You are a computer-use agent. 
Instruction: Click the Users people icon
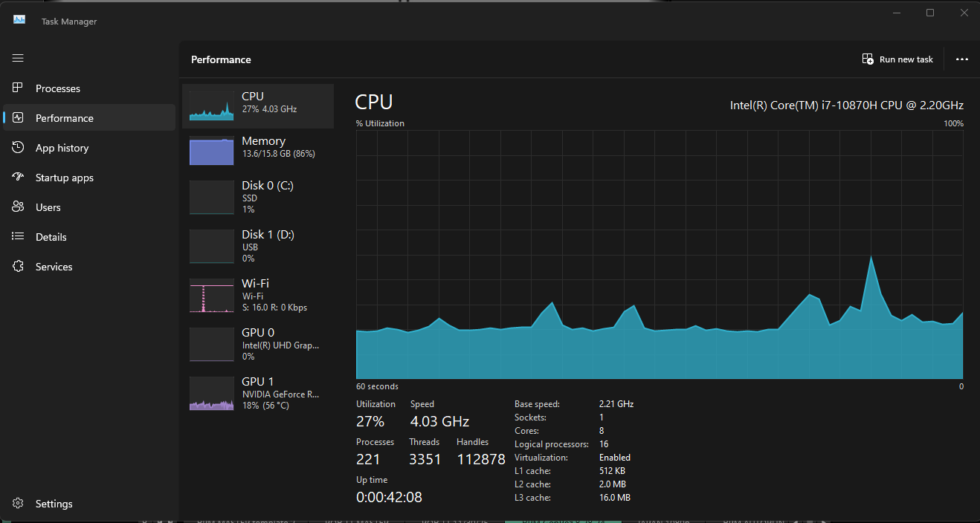click(x=18, y=207)
